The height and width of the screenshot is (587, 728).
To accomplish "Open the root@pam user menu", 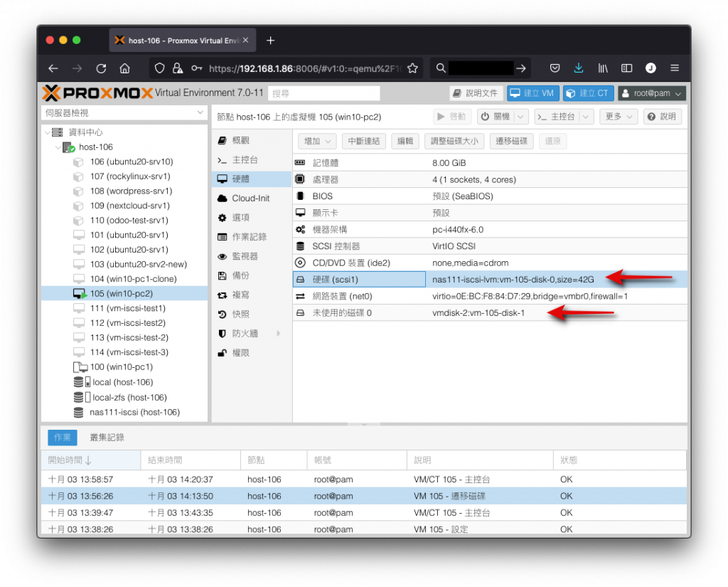I will click(652, 93).
